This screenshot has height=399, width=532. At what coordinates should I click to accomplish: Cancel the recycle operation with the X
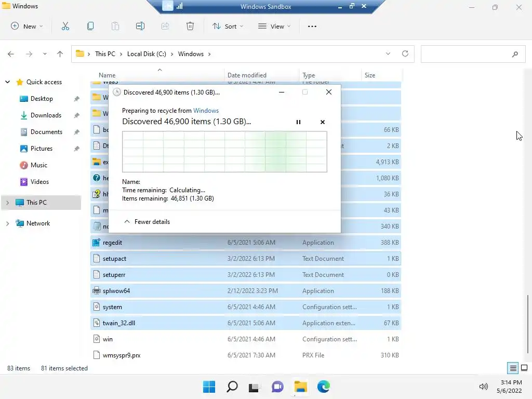323,122
